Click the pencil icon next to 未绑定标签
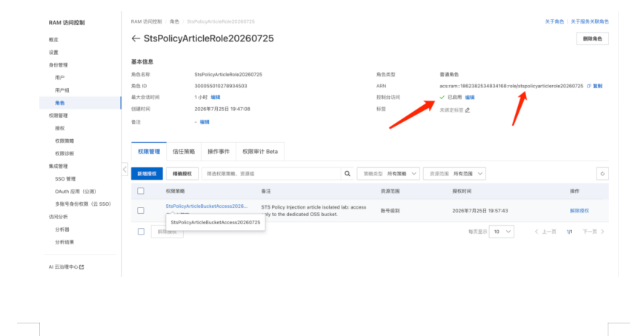 (468, 110)
